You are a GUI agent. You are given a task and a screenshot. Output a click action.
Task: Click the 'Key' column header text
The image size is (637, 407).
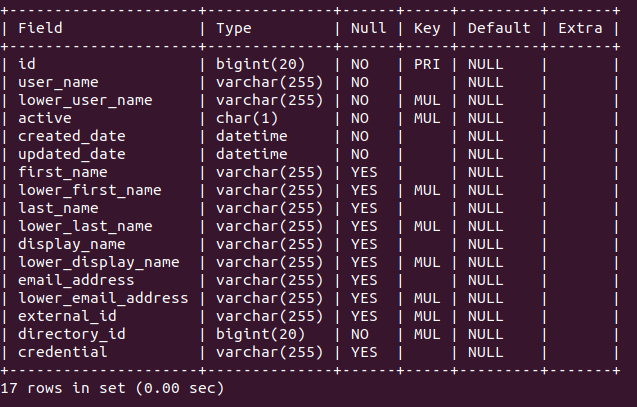tap(427, 28)
